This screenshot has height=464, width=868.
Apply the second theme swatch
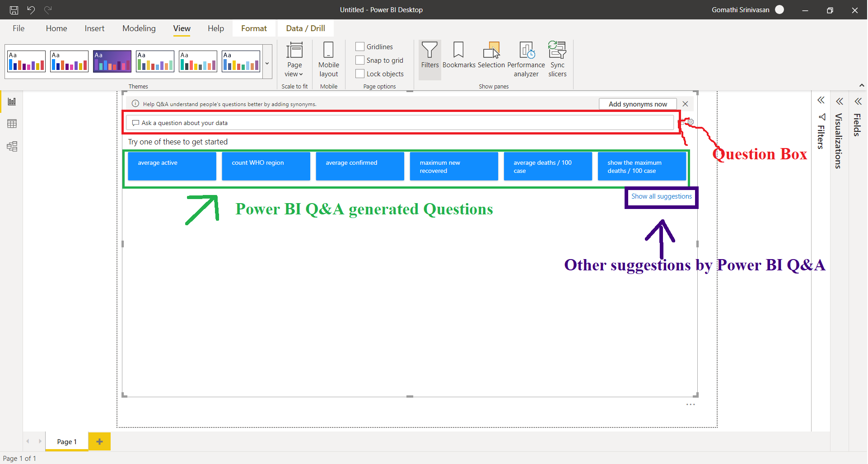pos(70,61)
